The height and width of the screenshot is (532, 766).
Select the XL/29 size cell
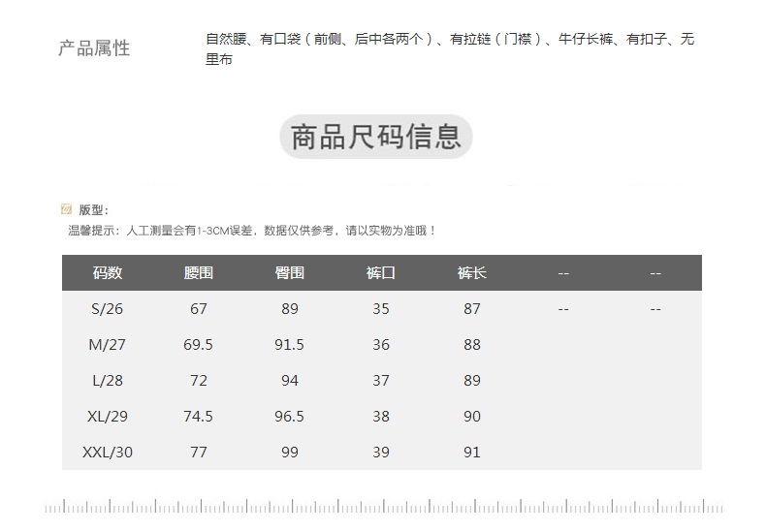click(108, 417)
